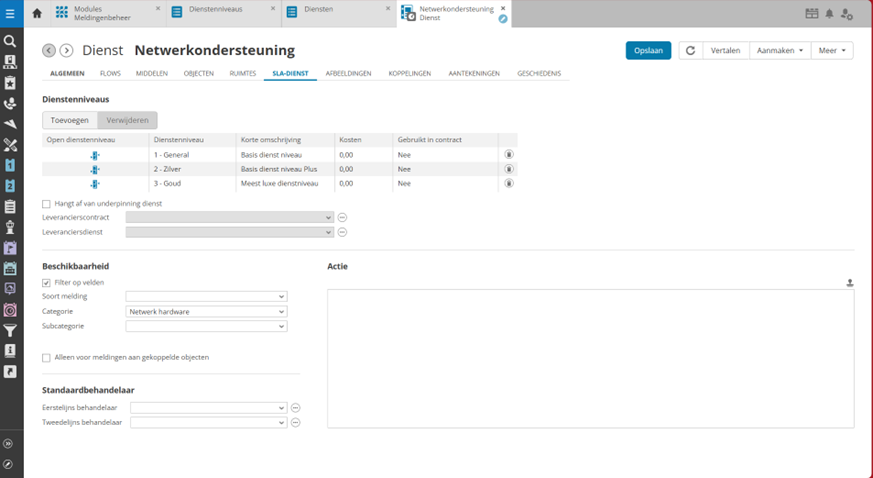
Task: Click the notifications bell icon
Action: [x=829, y=14]
